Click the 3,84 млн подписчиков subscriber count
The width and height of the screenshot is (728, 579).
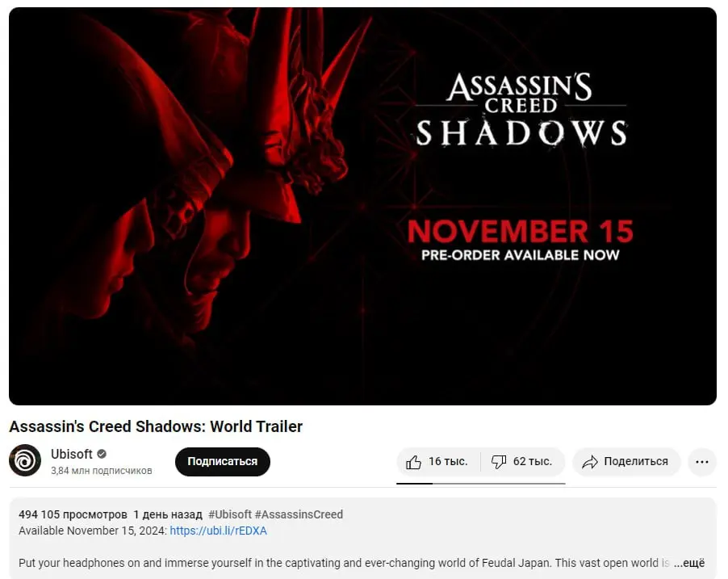(101, 471)
